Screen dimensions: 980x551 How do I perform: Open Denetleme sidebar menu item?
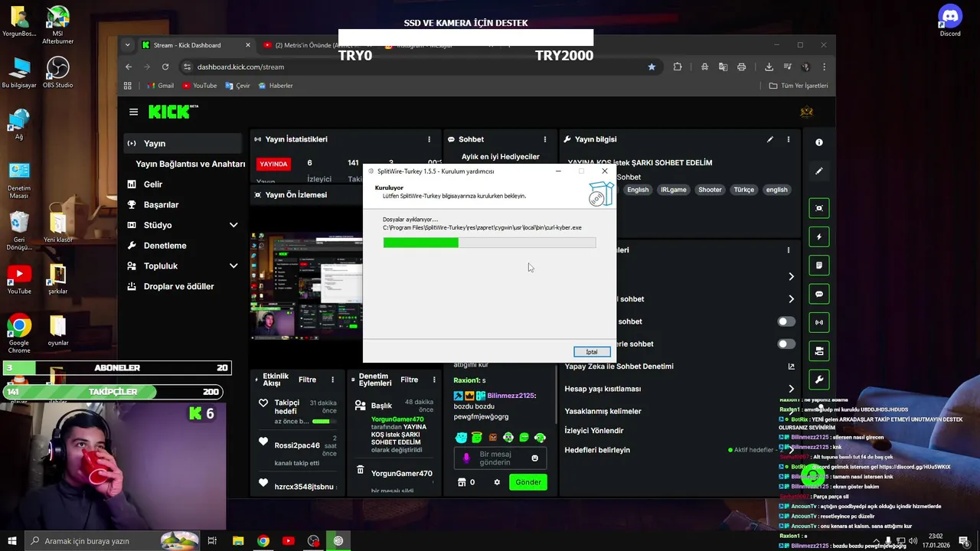[182, 246]
